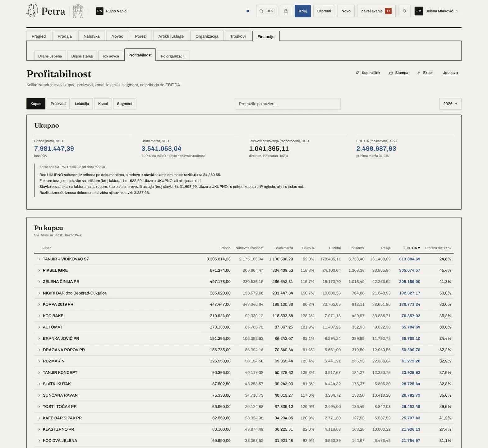Sort by Profitna marža % column
The image size is (488, 448).
point(438,248)
